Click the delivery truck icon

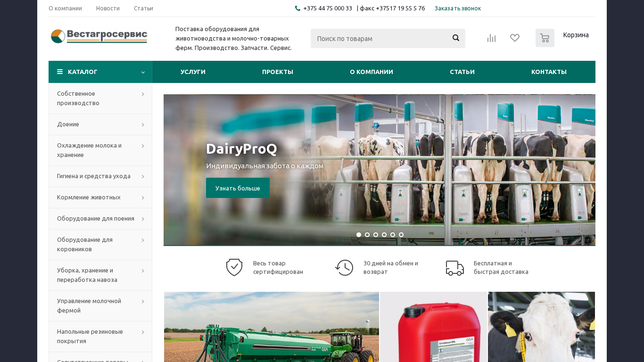[455, 268]
